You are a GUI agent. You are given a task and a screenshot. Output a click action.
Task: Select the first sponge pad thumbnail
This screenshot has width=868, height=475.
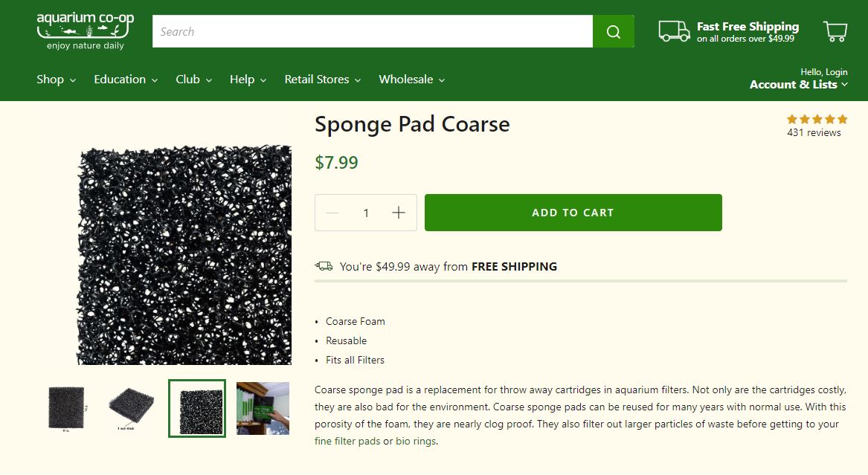click(x=66, y=407)
